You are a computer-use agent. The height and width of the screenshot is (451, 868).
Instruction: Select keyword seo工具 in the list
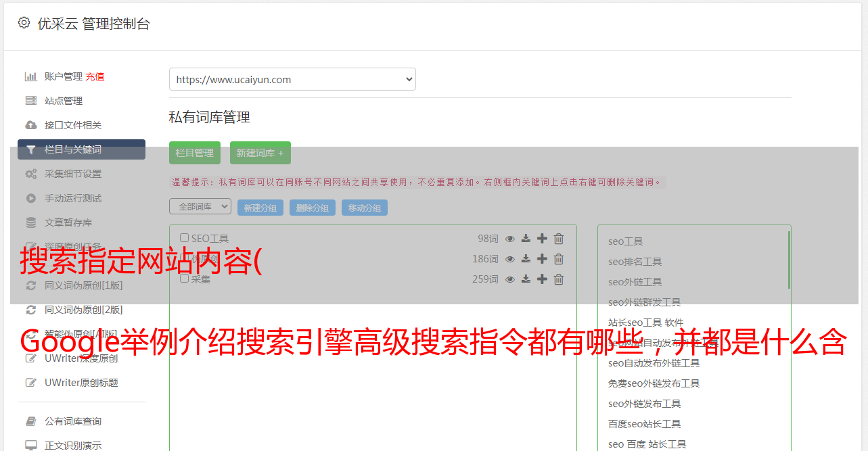(x=626, y=241)
